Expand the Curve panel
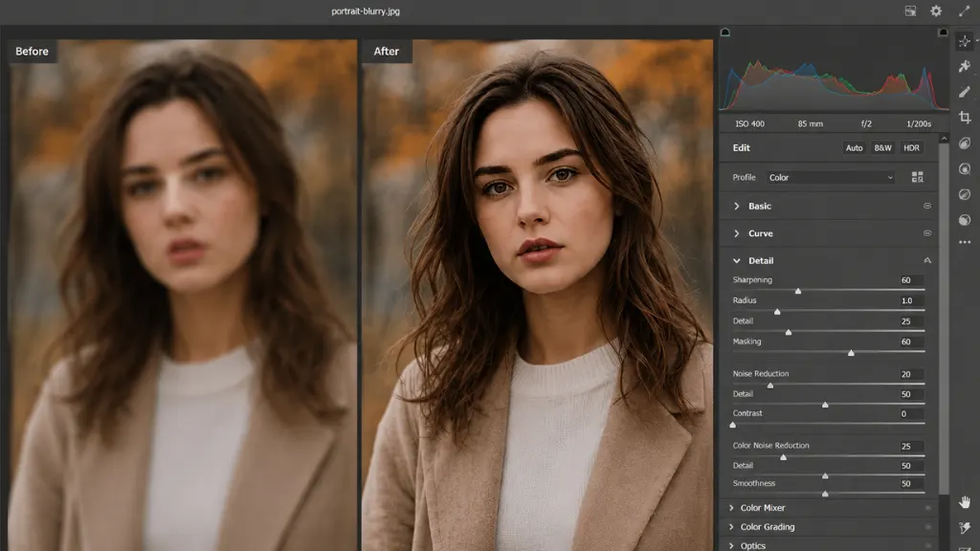Viewport: 980px width, 551px height. (x=736, y=233)
